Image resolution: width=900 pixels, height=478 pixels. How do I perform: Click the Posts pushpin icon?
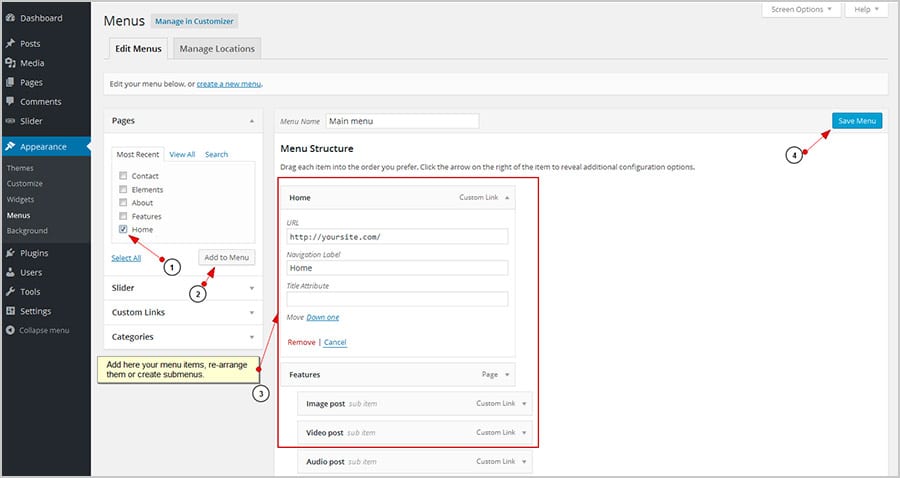tap(10, 44)
